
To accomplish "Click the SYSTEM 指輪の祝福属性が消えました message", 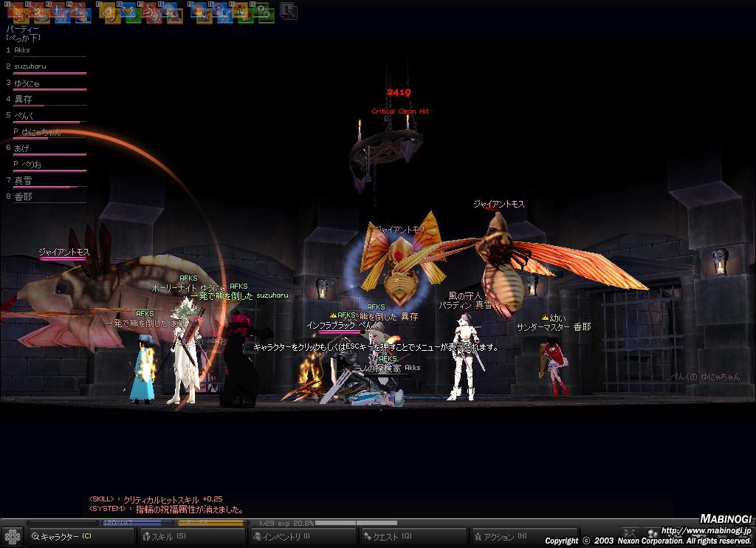I will click(166, 510).
